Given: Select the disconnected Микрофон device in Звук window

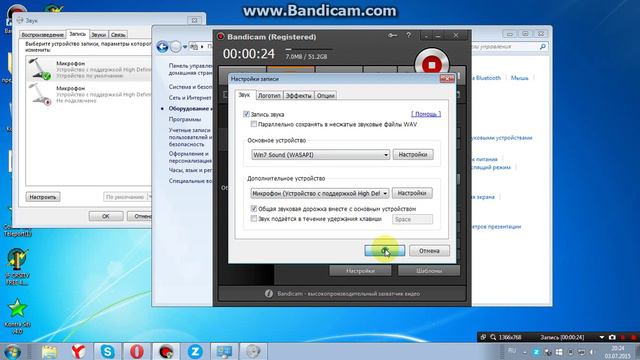Looking at the screenshot, I should click(x=88, y=94).
